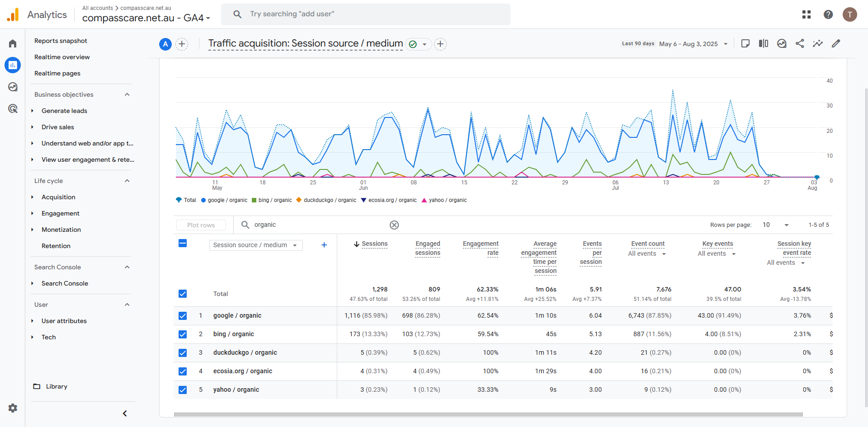
Task: Open Admin settings gear icon
Action: (13, 408)
